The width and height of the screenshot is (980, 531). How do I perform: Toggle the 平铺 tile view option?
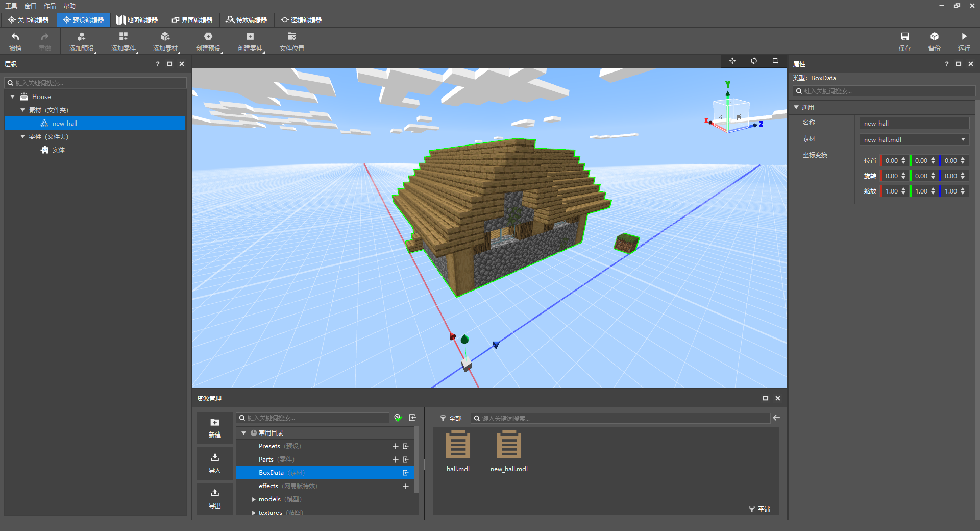[759, 509]
